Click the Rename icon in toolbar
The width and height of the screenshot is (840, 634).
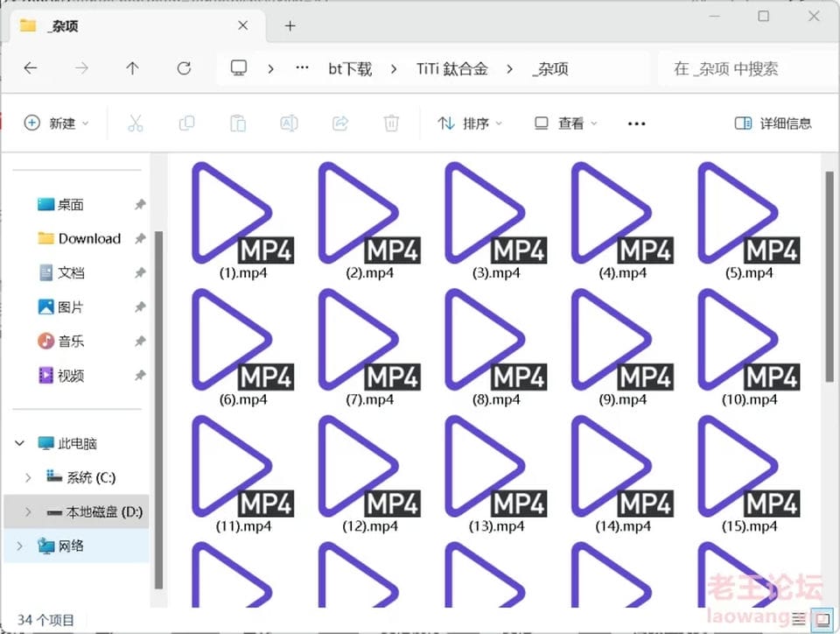point(289,123)
